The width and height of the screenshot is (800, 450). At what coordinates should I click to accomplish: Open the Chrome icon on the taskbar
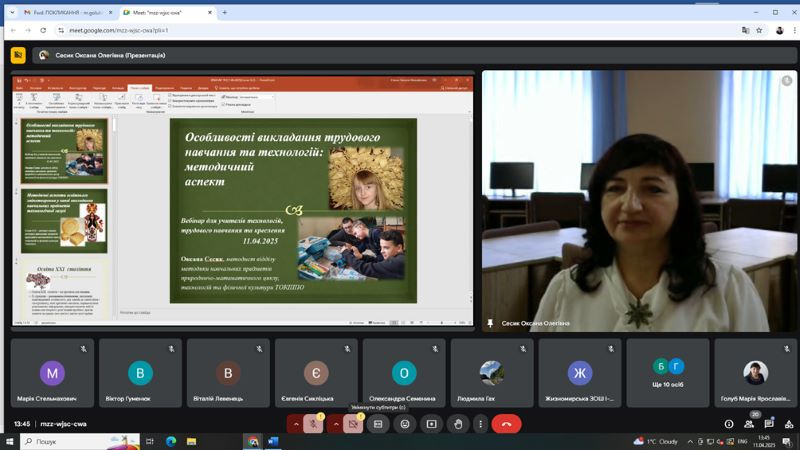tap(253, 441)
